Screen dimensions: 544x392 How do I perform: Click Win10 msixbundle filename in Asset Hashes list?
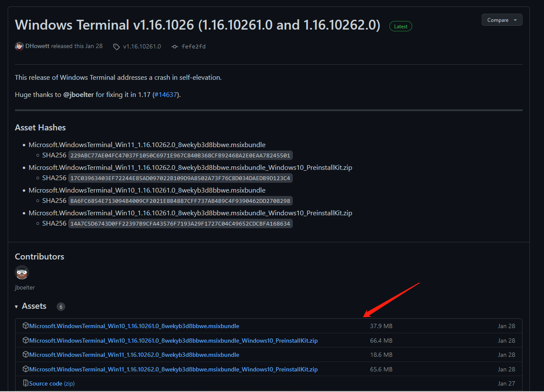[147, 190]
